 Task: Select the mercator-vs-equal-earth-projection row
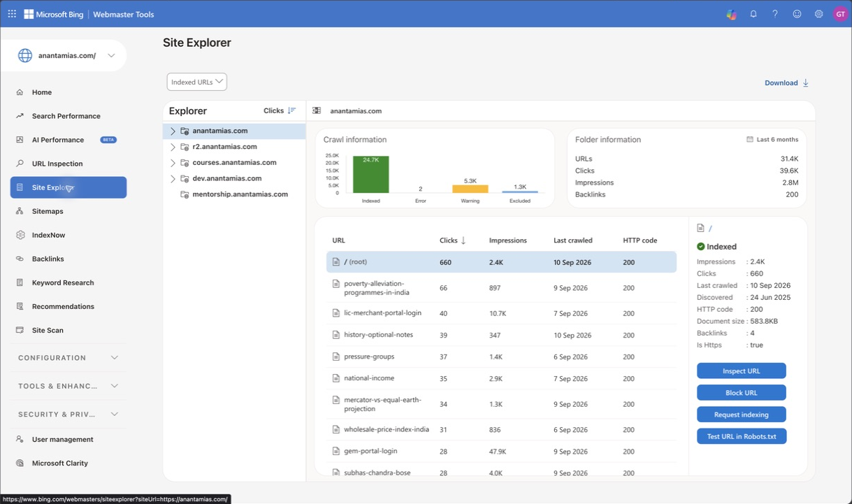coord(501,404)
